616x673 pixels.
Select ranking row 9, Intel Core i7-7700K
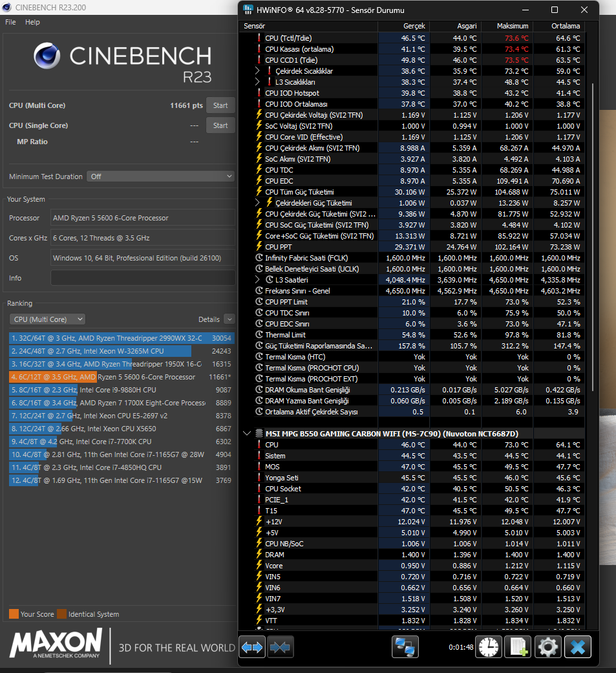click(122, 441)
